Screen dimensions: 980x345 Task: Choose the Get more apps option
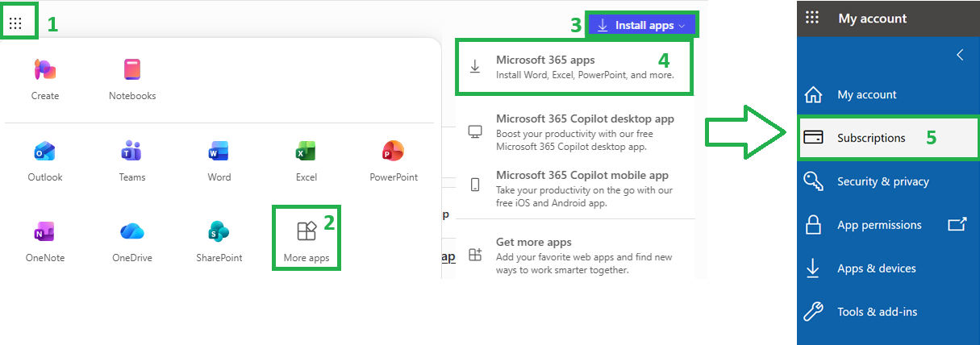(576, 255)
